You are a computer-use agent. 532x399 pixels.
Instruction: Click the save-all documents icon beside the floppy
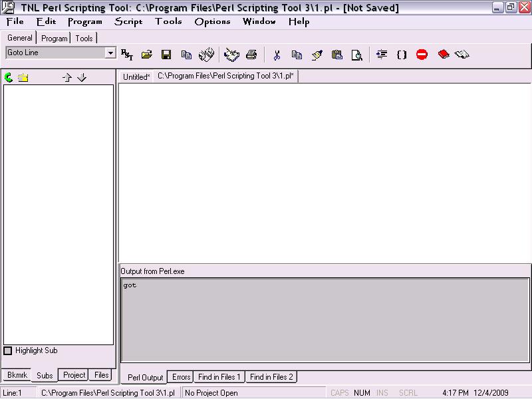coord(186,55)
